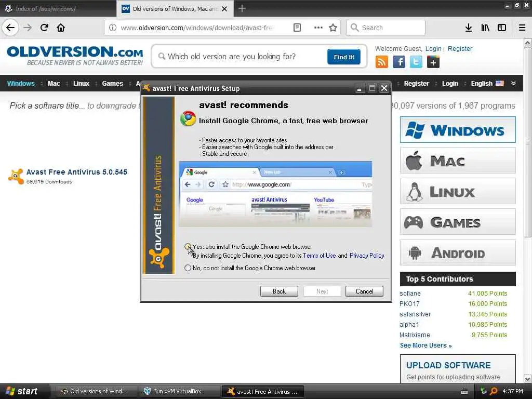
Task: Click the Avast Free Antivirus 5.0.545 icon
Action: 16,176
